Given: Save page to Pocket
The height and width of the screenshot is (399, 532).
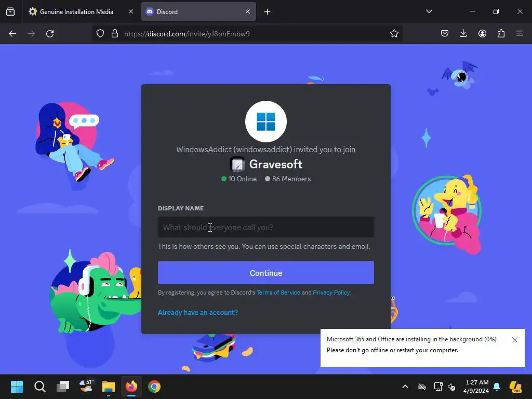Looking at the screenshot, I should pyautogui.click(x=445, y=33).
